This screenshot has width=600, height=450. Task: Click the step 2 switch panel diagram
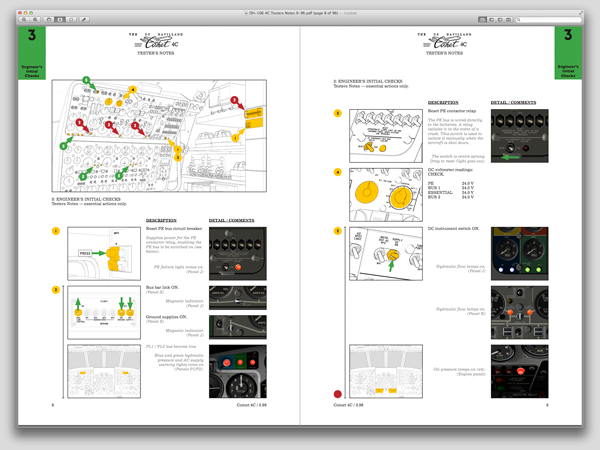(x=104, y=313)
